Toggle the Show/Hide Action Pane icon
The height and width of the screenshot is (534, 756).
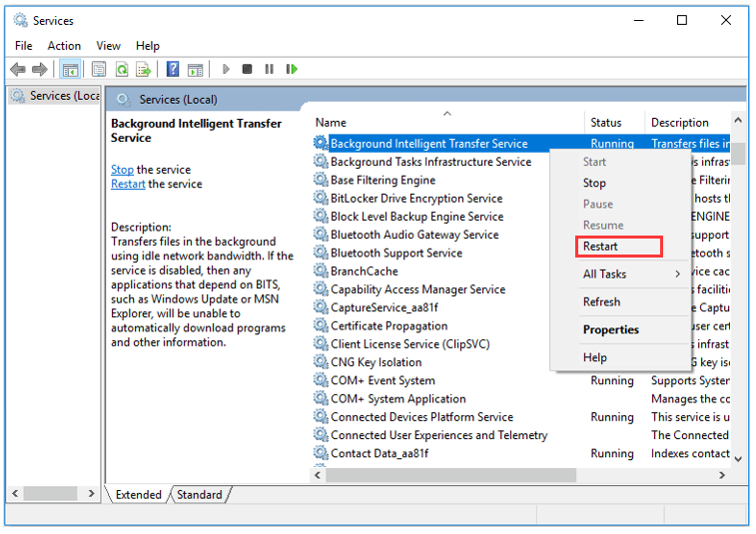click(196, 70)
